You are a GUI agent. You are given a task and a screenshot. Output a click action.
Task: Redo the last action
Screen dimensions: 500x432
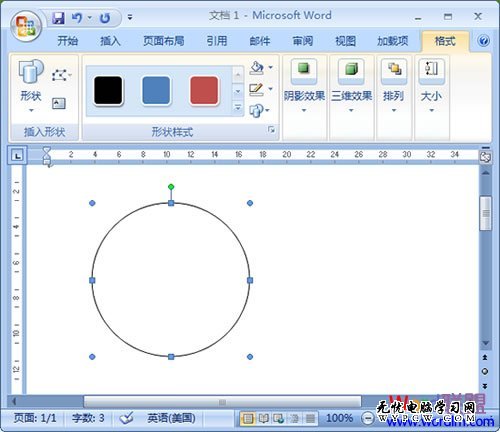(x=105, y=18)
